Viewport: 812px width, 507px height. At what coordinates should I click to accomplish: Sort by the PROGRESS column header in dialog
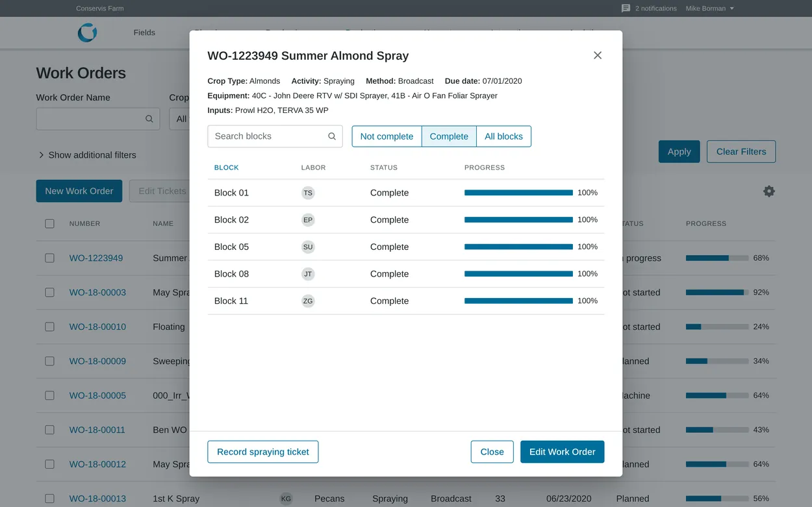coord(485,167)
